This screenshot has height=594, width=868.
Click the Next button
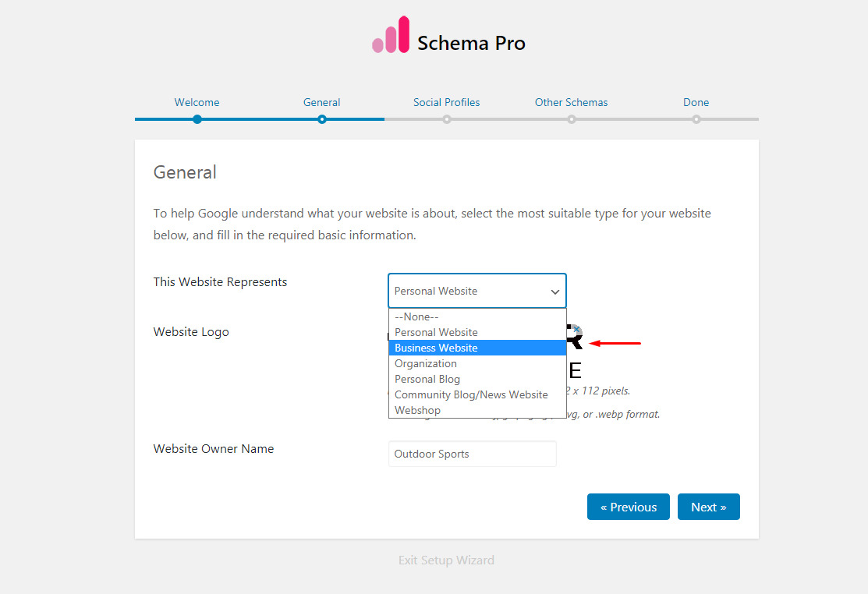(x=708, y=507)
